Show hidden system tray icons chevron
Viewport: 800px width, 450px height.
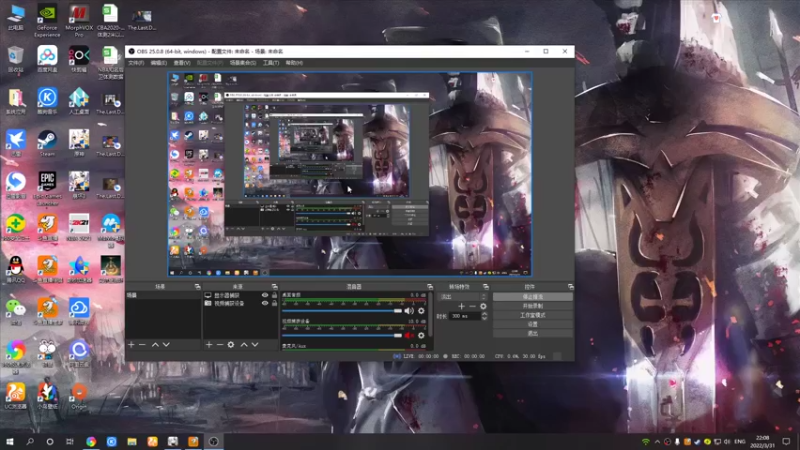click(657, 441)
